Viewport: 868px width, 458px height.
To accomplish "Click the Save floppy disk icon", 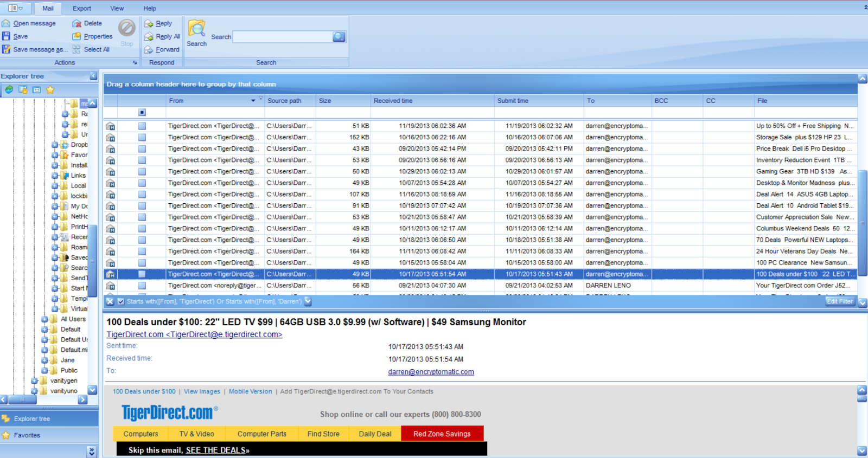I will click(x=6, y=36).
